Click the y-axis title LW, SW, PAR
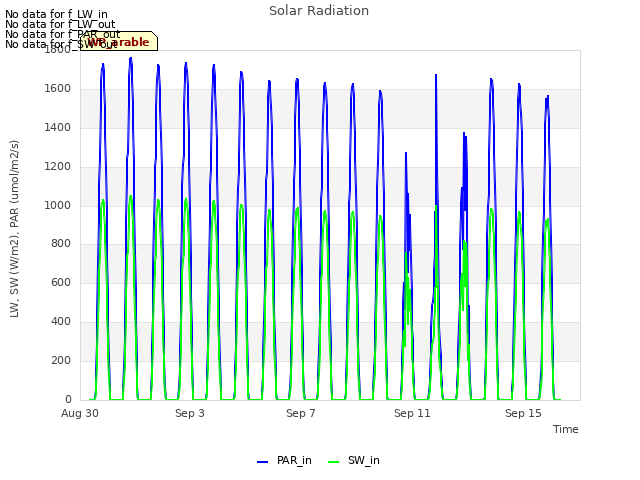This screenshot has width=640, height=480. (x=14, y=229)
